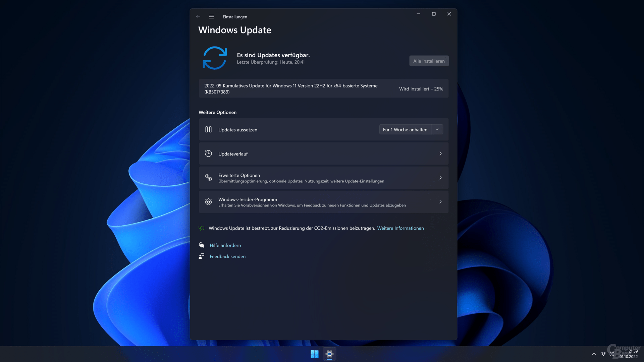Click the Übermittlungsoptimierung description text
This screenshot has width=644, height=362.
coord(301,181)
